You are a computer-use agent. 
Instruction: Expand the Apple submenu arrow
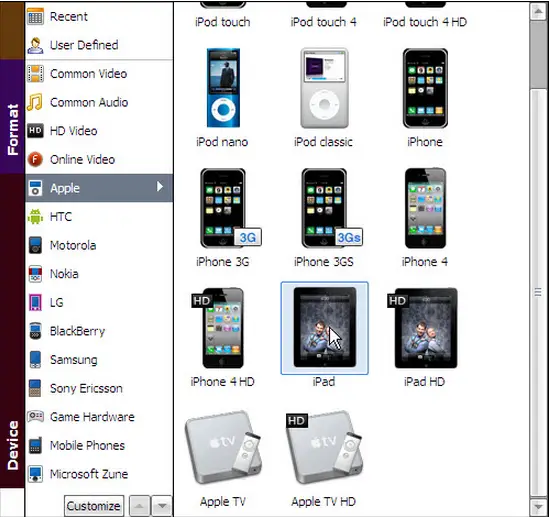point(160,186)
